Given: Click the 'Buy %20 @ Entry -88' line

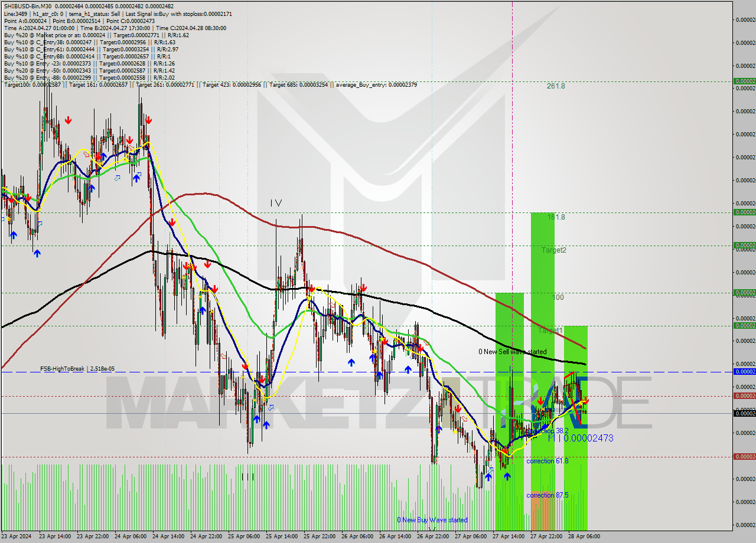Looking at the screenshot, I should (89, 78).
